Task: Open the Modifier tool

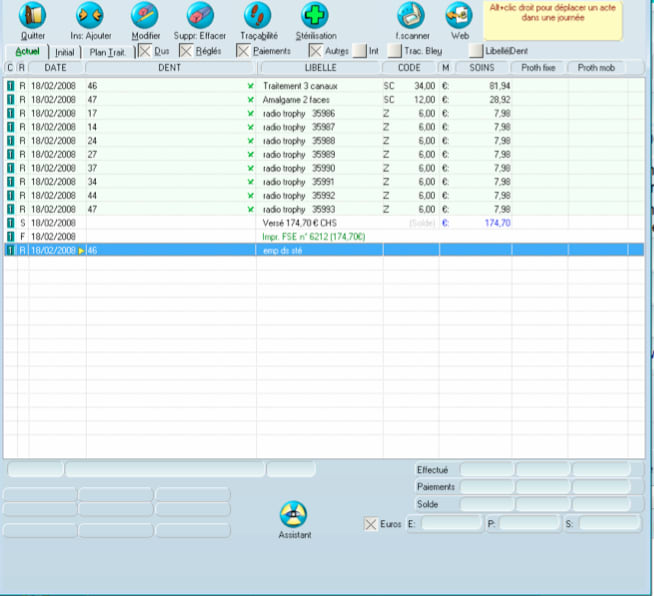Action: point(146,16)
